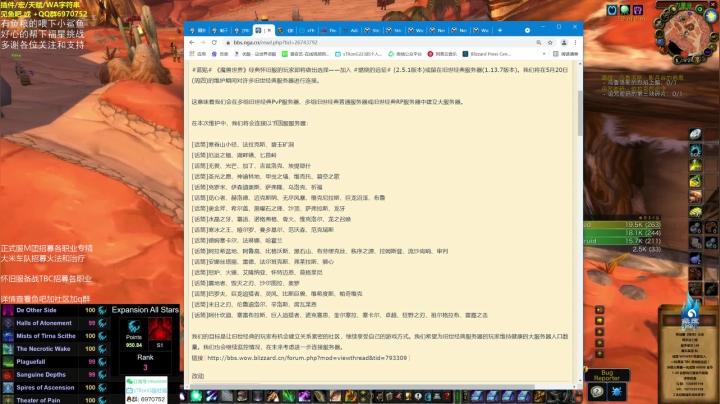
Task: Select 'Sanguine Depths' dungeon row
Action: [55, 375]
